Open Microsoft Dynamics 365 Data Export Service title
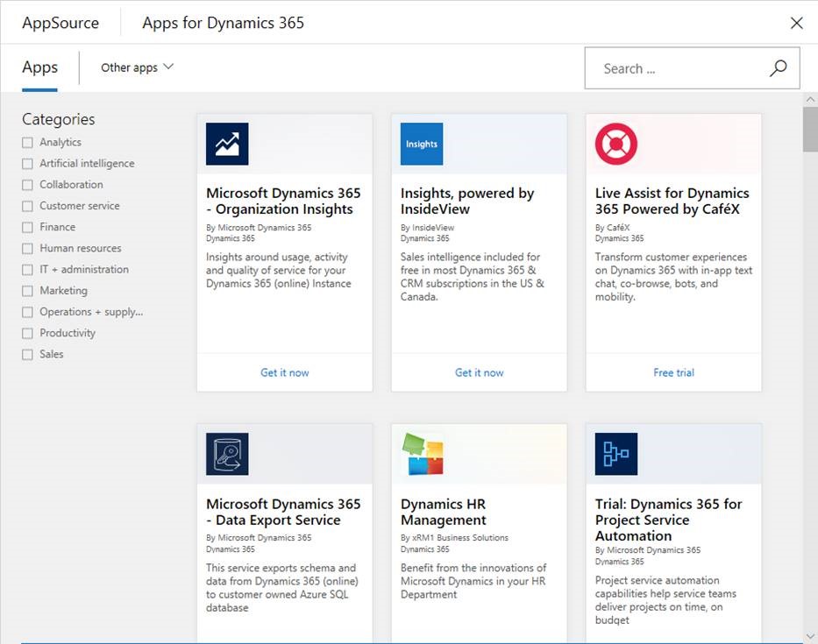Screen dimensions: 818x644 283,512
